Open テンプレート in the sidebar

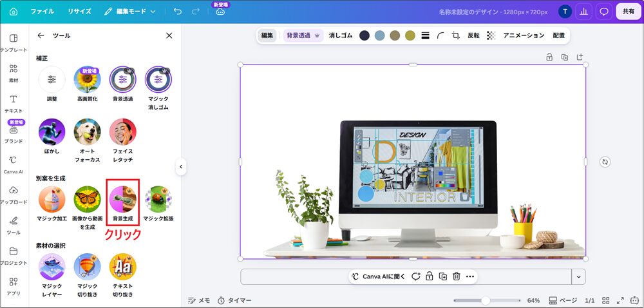(14, 43)
